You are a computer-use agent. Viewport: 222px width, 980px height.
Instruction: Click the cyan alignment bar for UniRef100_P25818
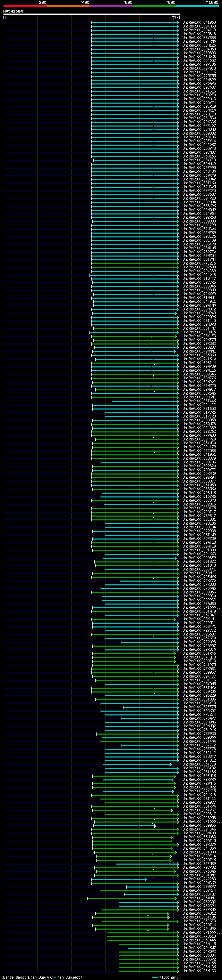(135, 34)
